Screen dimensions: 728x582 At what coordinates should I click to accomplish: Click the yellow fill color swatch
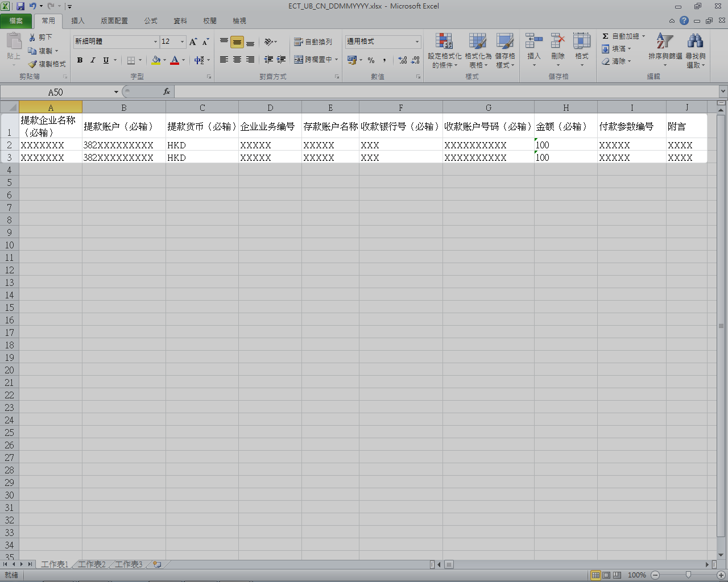156,60
